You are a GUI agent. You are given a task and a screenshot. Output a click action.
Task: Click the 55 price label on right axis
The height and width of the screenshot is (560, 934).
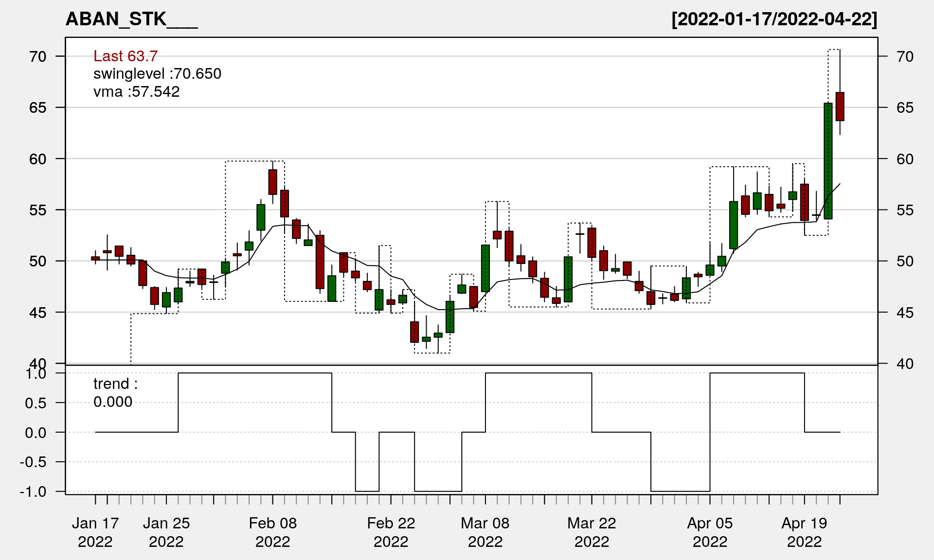[905, 210]
